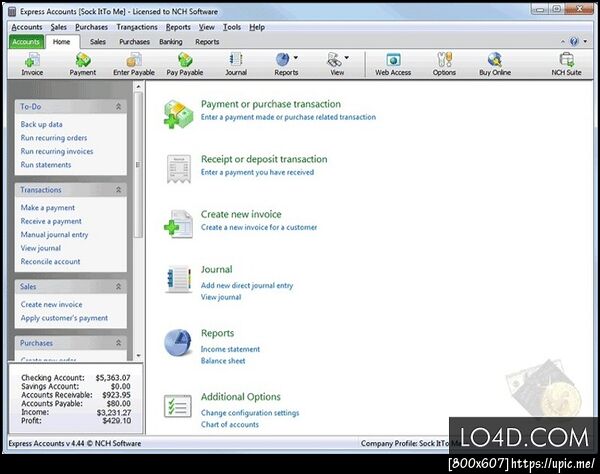This screenshot has width=600, height=474.
Task: Click Run statements link
Action: coord(46,165)
